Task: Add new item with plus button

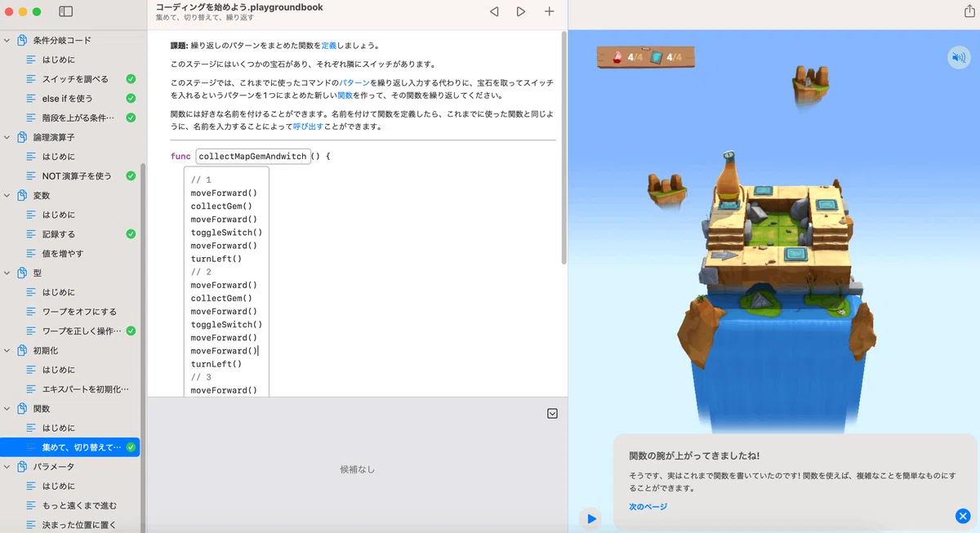Action: [x=549, y=11]
